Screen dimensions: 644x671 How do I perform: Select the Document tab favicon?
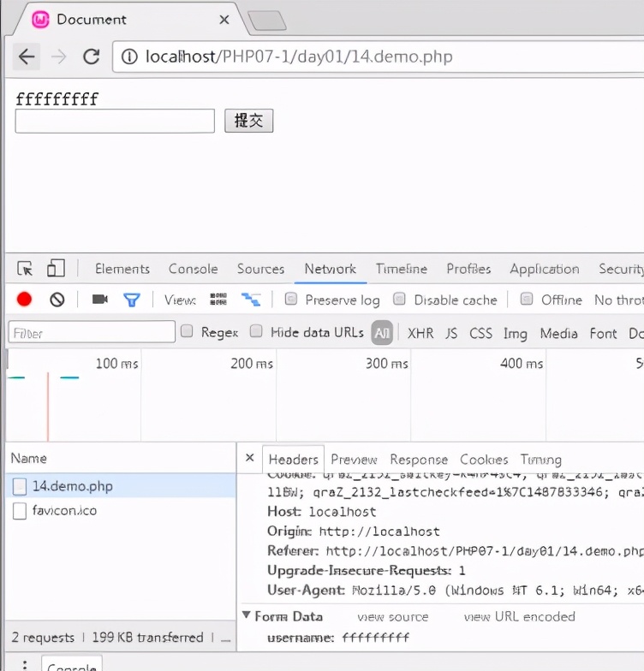click(41, 19)
